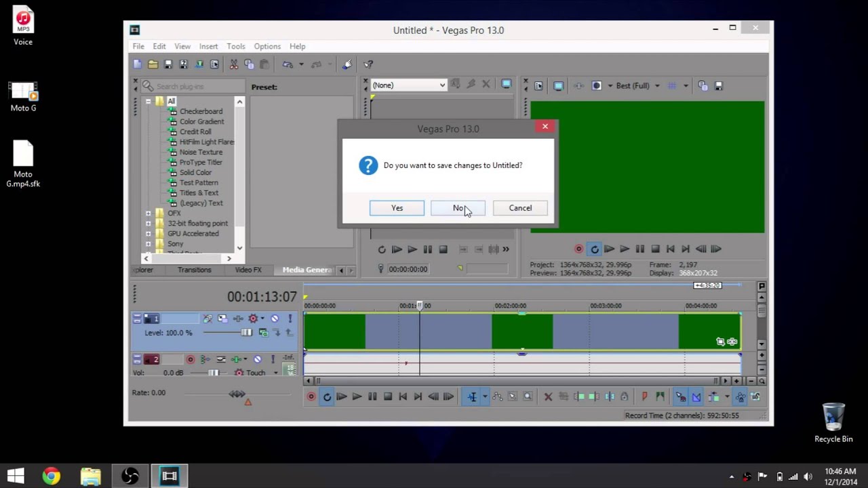Click the Interactive Tutorials hand icon
Viewport: 868px width, 488px height.
(347, 64)
